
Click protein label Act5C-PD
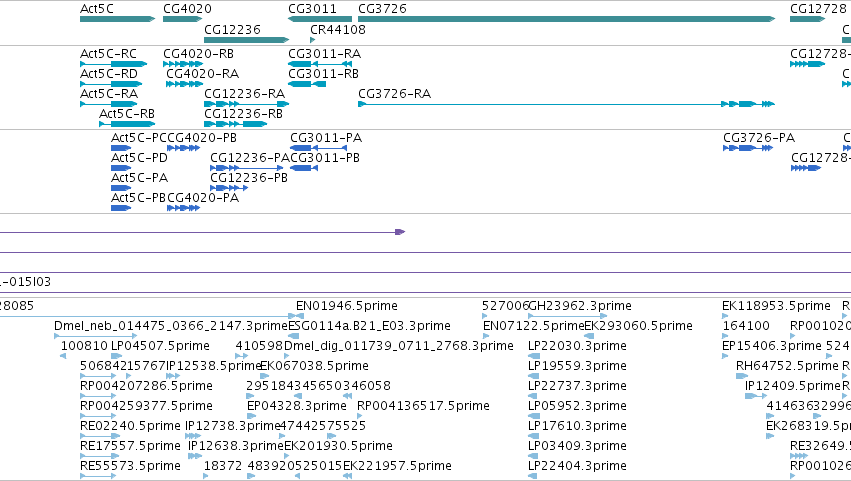pyautogui.click(x=139, y=158)
